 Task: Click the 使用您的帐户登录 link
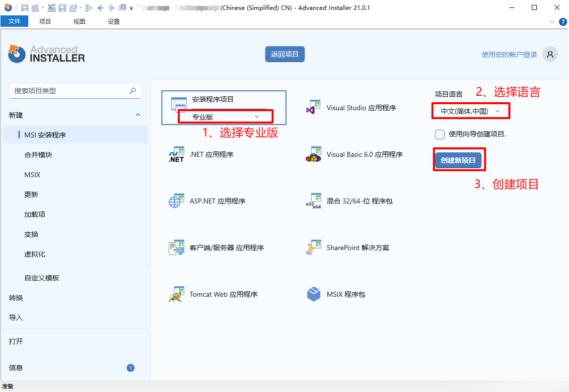(x=509, y=55)
